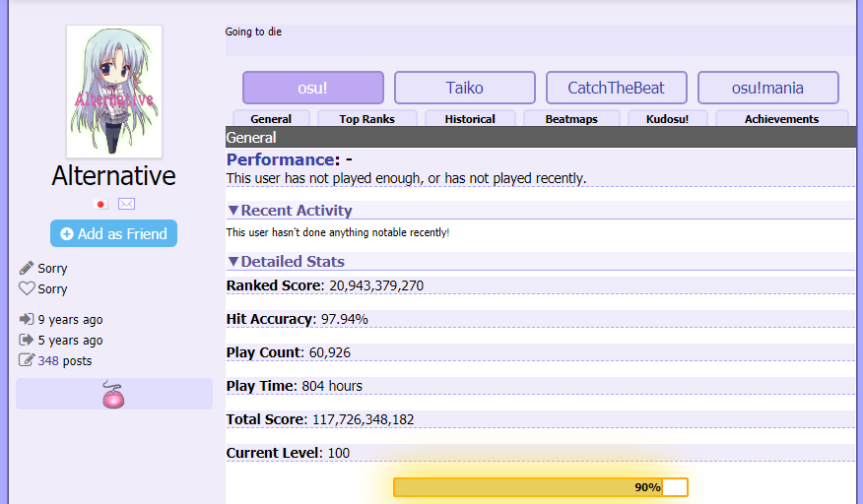Switch to the osu!mania game mode
Image resolution: width=863 pixels, height=504 pixels.
(x=767, y=88)
